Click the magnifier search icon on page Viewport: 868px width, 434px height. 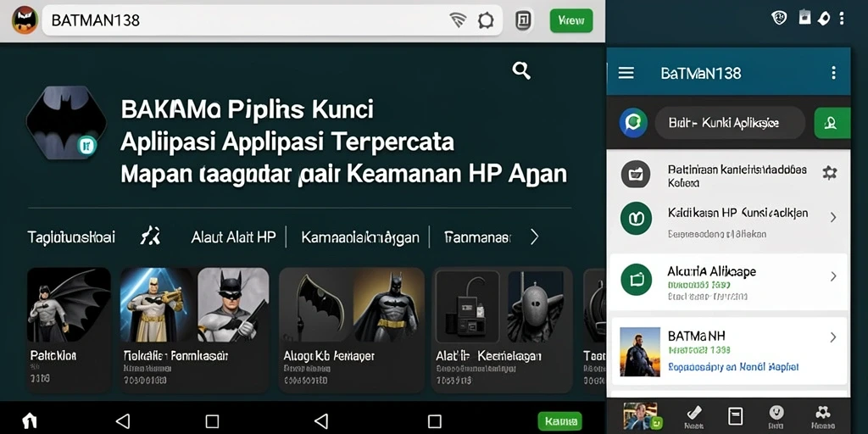point(521,70)
